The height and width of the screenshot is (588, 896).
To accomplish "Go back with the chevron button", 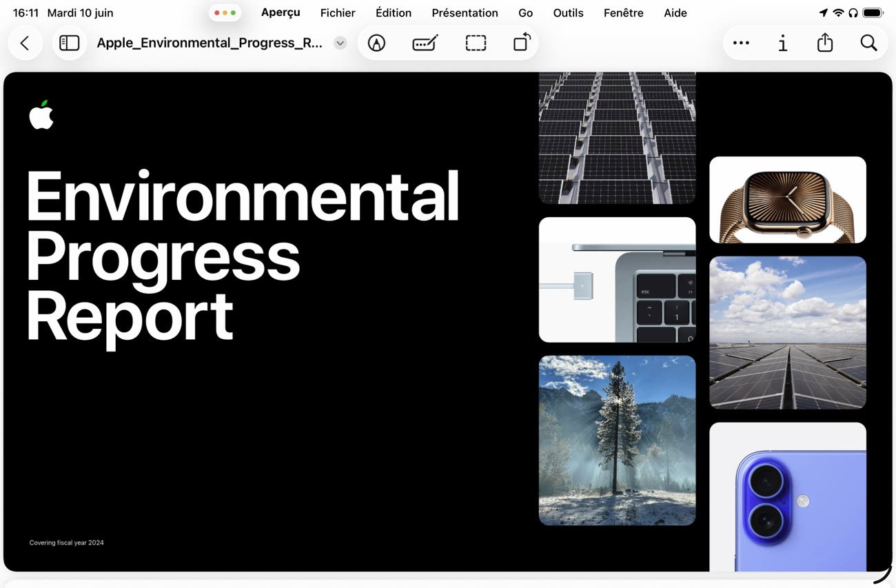I will [25, 43].
